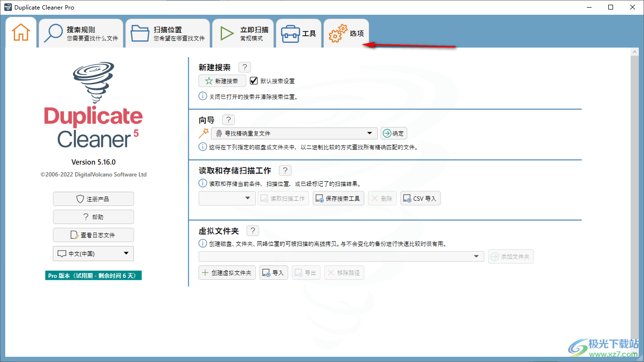644x362 pixels.
Task: Click the DigitalVolcano Software Ltd copyright text
Action: (x=93, y=175)
